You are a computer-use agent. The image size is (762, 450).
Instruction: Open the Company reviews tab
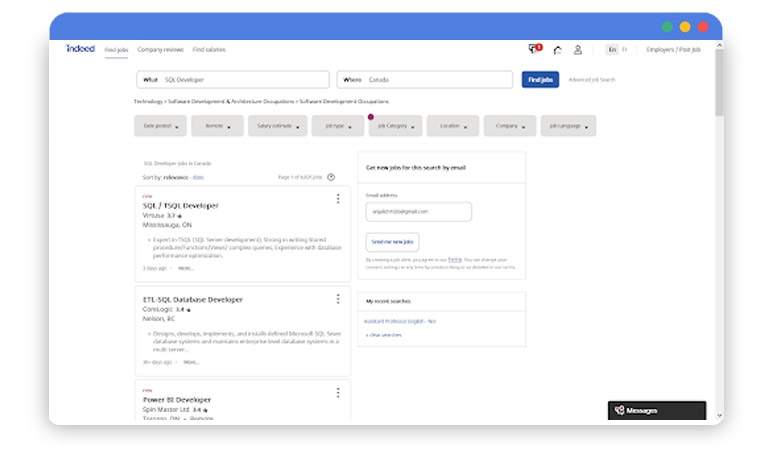(160, 49)
